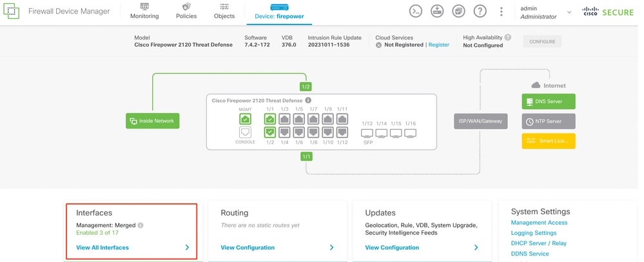Click the Smart License button
Image resolution: width=644 pixels, height=262 pixels.
tap(549, 141)
